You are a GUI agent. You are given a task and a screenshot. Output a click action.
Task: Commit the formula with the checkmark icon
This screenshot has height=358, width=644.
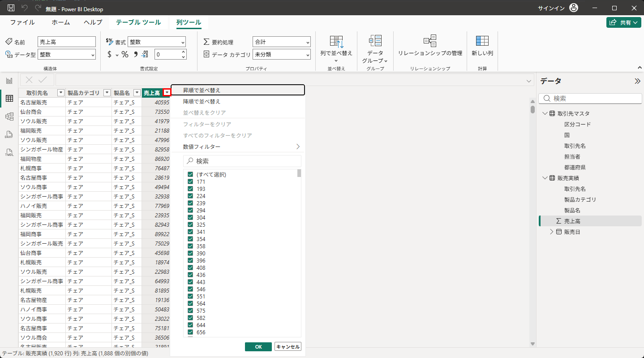pos(43,80)
